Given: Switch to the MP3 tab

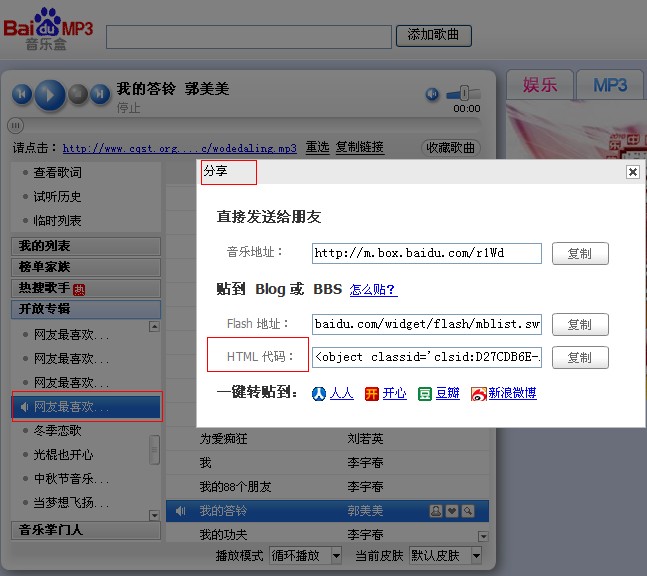Looking at the screenshot, I should click(610, 85).
